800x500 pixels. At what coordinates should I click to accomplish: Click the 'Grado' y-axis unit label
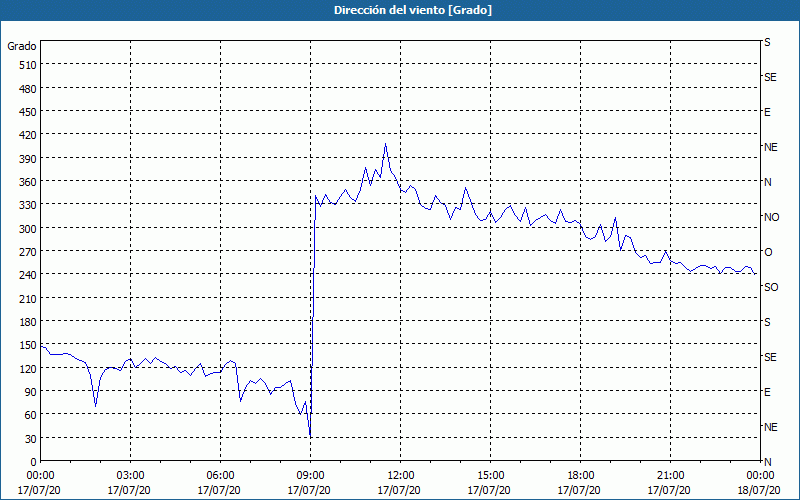pos(22,46)
